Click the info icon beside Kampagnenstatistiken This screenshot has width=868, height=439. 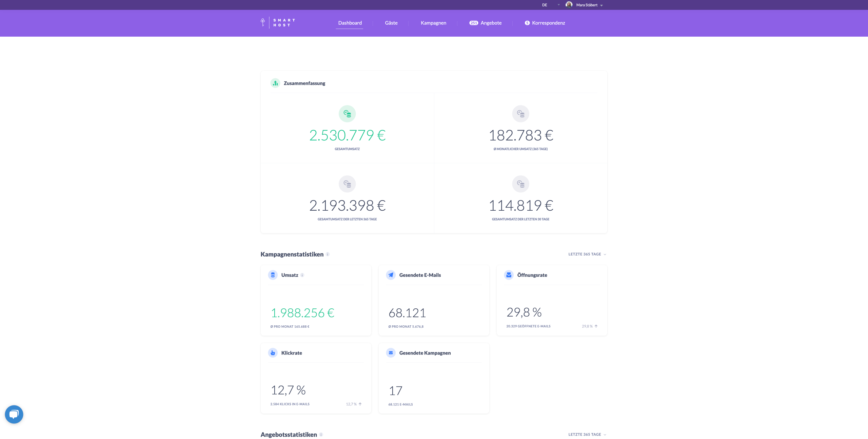tap(328, 254)
